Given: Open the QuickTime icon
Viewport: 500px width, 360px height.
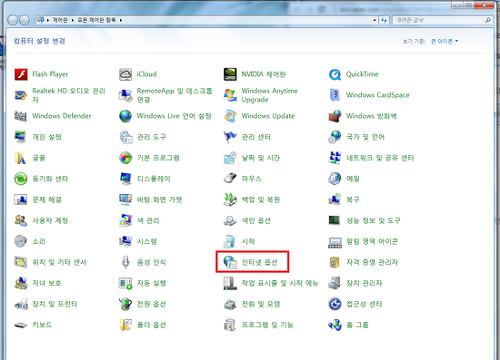Looking at the screenshot, I should [x=335, y=74].
